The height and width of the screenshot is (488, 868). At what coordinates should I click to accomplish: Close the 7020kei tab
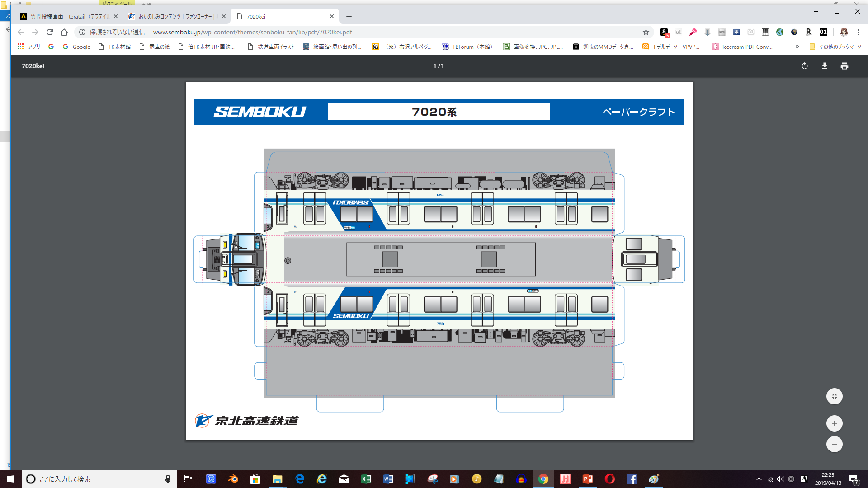332,16
